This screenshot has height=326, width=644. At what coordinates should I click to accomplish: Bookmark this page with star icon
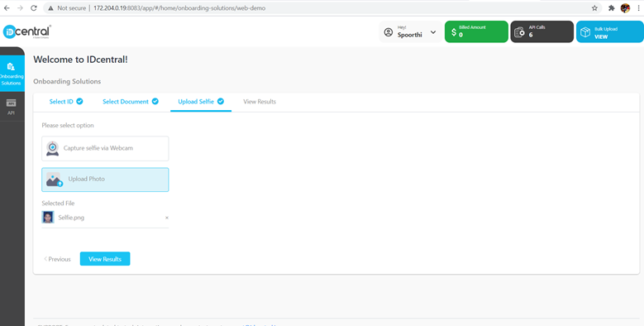(594, 8)
